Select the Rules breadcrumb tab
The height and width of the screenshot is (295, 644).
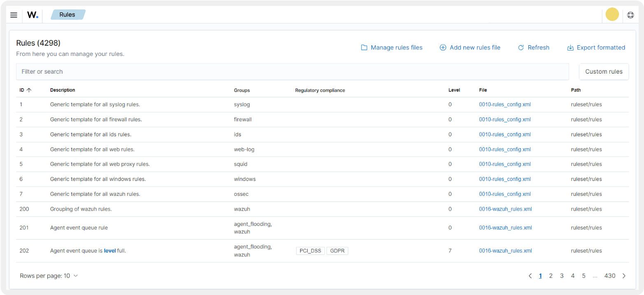[x=67, y=14]
